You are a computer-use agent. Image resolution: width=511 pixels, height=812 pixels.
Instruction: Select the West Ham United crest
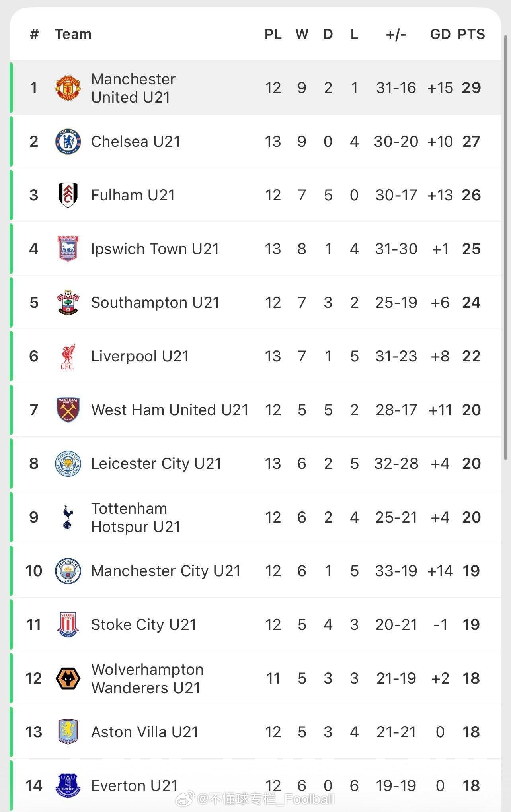pos(68,410)
